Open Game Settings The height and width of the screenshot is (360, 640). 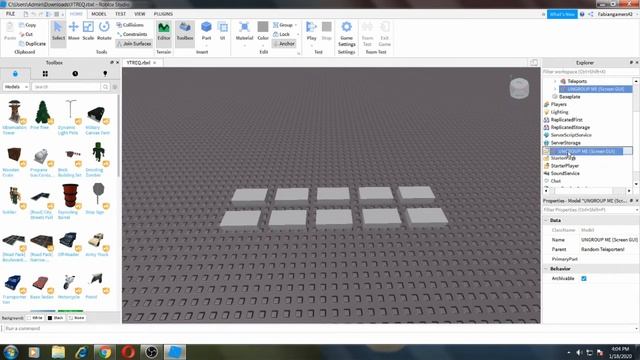(347, 33)
